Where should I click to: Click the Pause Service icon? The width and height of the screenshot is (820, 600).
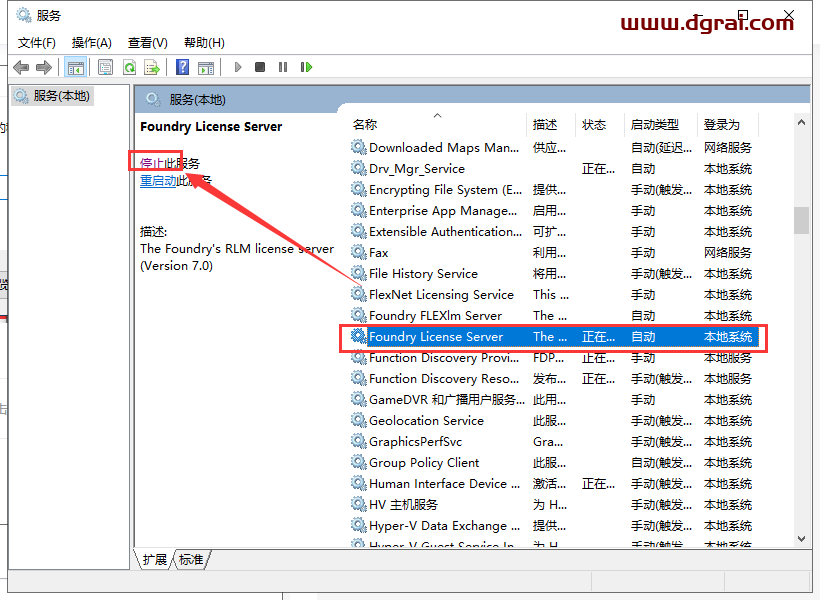(x=283, y=67)
